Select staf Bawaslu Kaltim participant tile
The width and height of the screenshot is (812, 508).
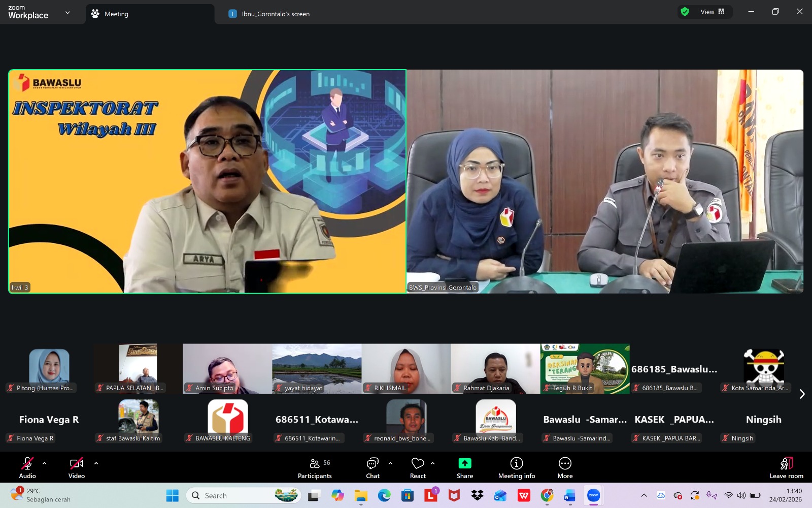[x=138, y=420]
